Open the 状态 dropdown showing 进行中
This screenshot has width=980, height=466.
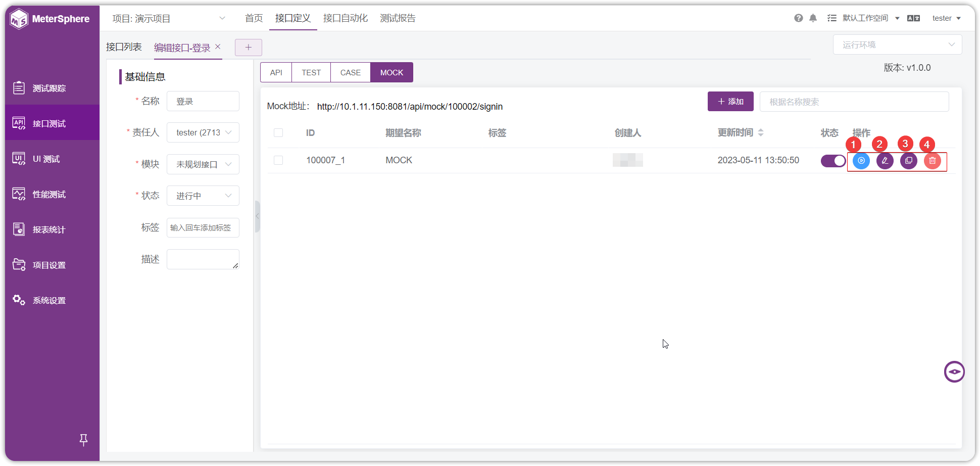point(203,196)
